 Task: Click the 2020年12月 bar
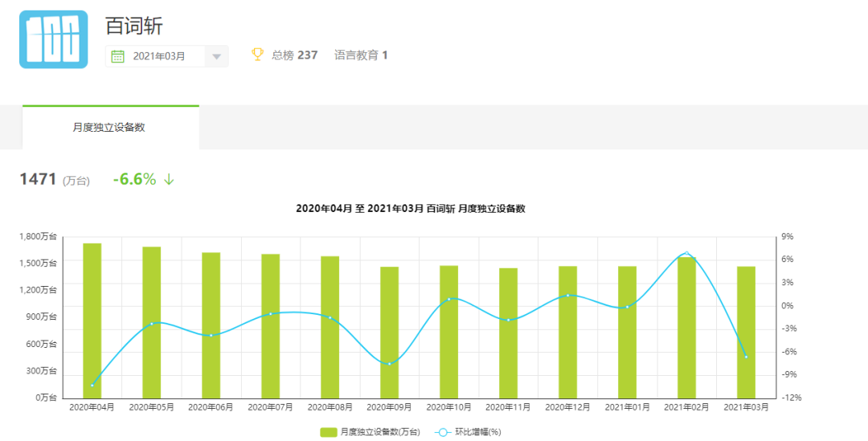pyautogui.click(x=568, y=333)
